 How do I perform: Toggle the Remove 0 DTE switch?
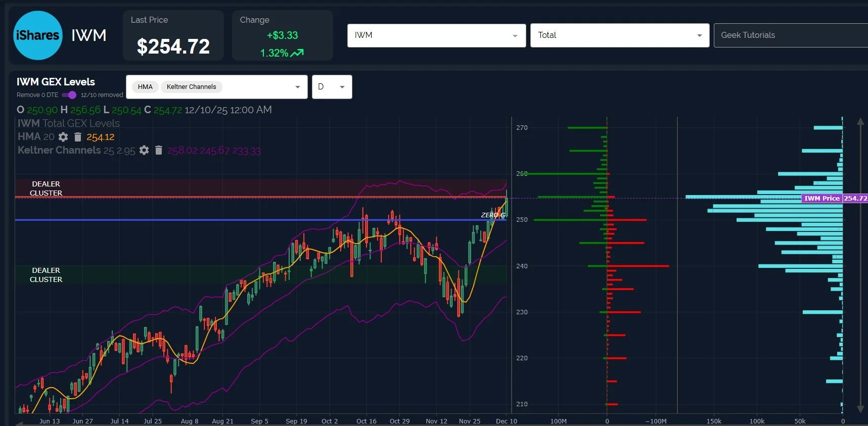coord(69,95)
